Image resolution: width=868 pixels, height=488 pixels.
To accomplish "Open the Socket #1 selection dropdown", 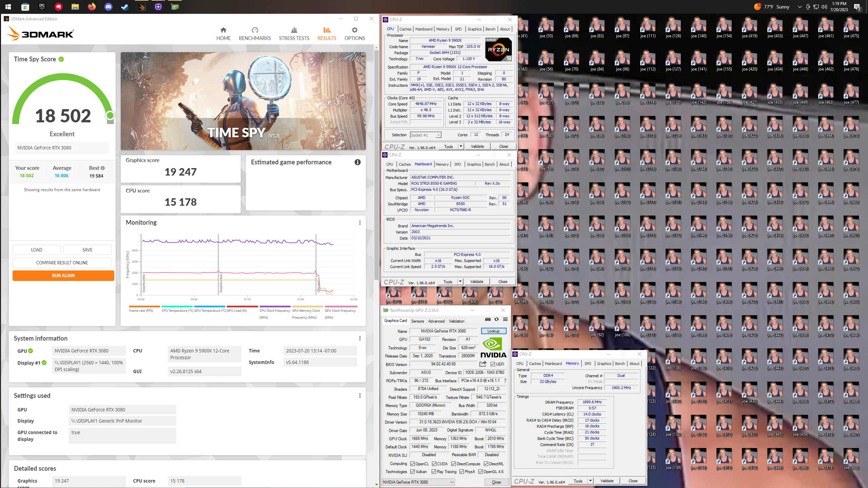I will pos(426,135).
